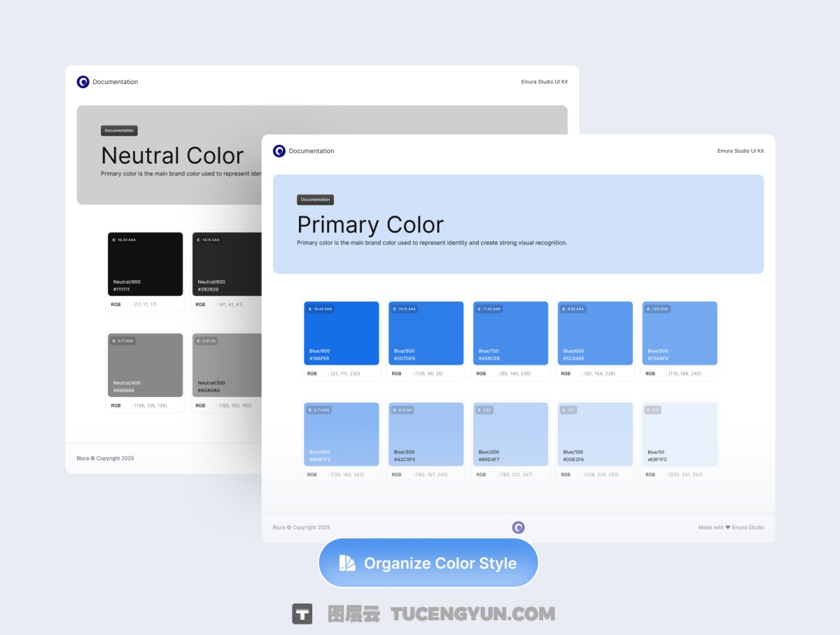
Task: Select the Blue/500 color swatch
Action: [x=680, y=333]
